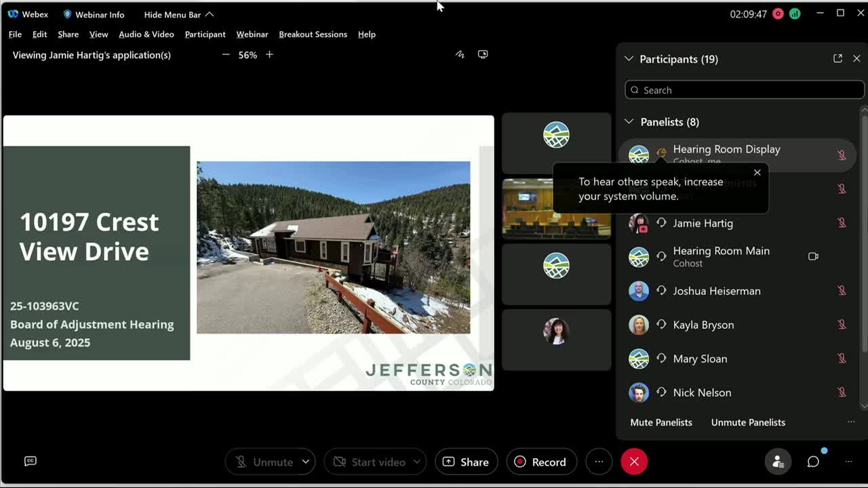Pop out the Participants panel
The height and width of the screenshot is (488, 868).
[837, 59]
